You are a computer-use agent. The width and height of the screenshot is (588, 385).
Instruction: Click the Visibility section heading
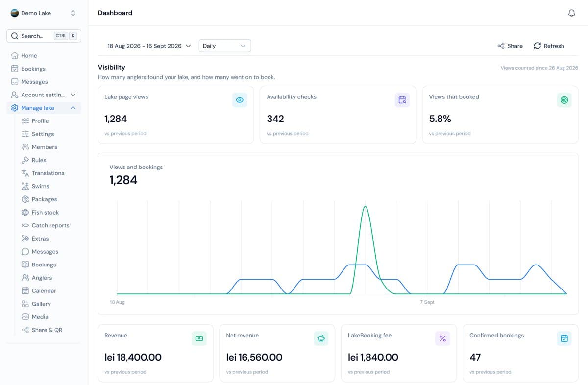tap(112, 67)
